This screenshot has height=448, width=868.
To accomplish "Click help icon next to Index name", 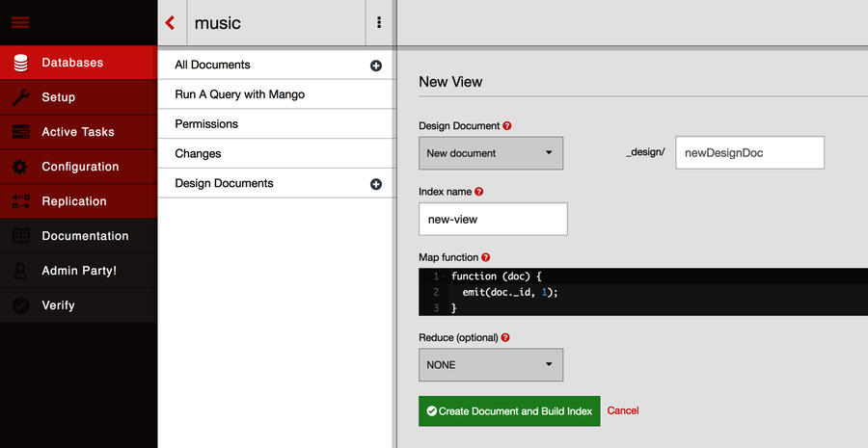I will (478, 192).
